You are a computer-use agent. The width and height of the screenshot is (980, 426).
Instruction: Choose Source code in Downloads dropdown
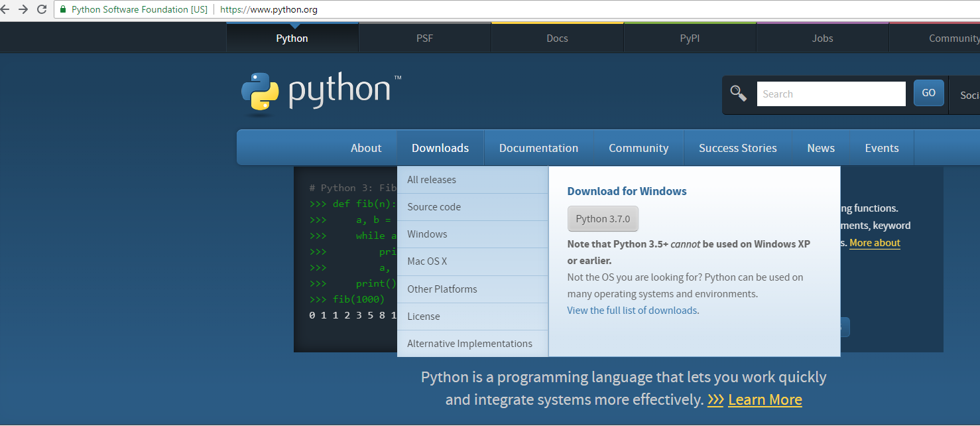coord(473,207)
